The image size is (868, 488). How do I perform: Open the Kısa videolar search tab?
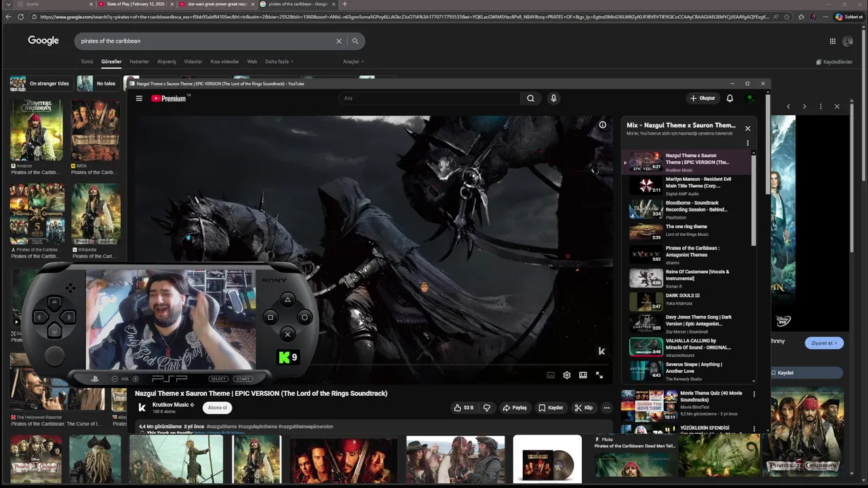(x=224, y=62)
